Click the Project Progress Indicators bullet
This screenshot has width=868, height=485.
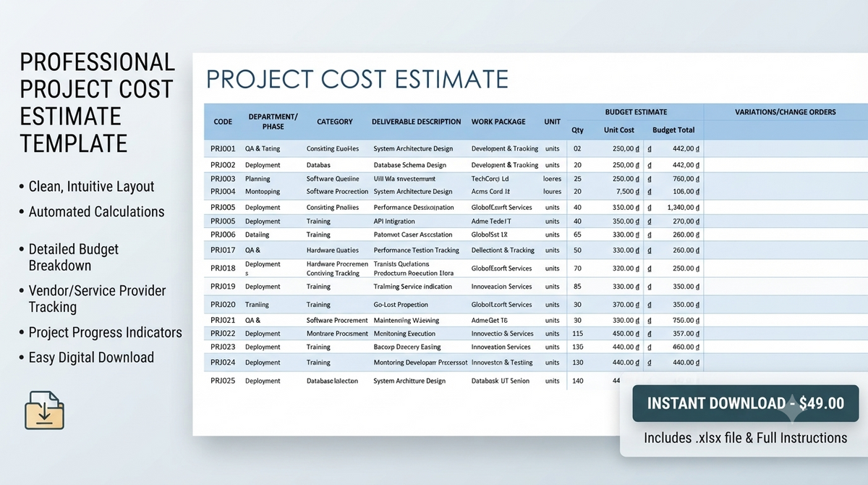coord(100,332)
